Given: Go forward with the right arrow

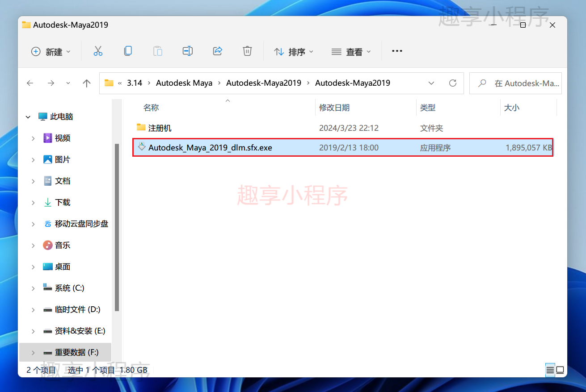Looking at the screenshot, I should [x=51, y=83].
